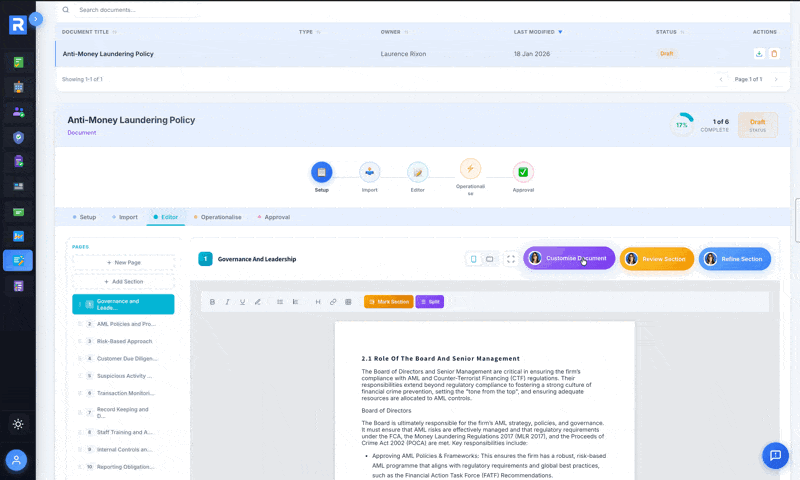Open the building sidebar icon

tap(18, 87)
